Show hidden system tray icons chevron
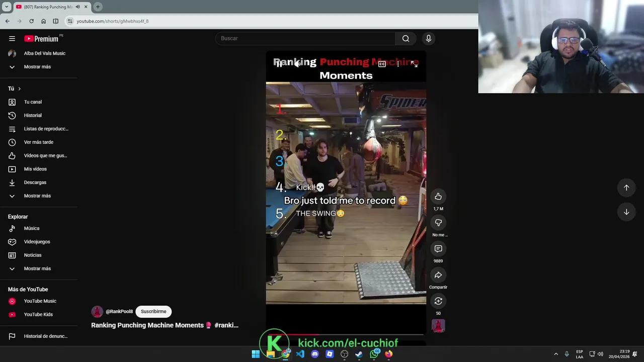This screenshot has height=362, width=644. (556, 354)
